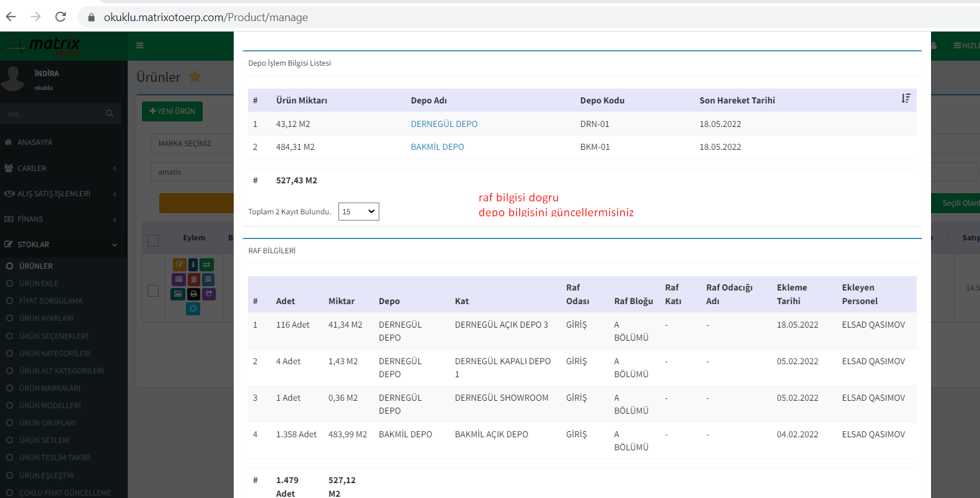Click the favorite star next to Ürünler
Image resolution: width=980 pixels, height=498 pixels.
(x=195, y=77)
